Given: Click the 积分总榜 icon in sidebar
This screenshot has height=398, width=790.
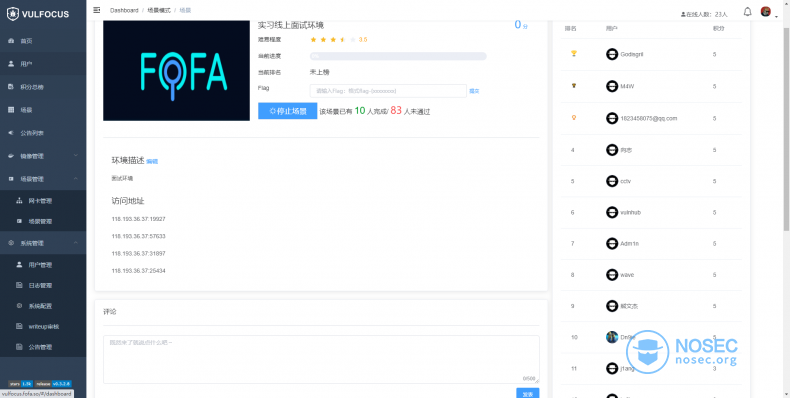Looking at the screenshot, I should pyautogui.click(x=12, y=87).
